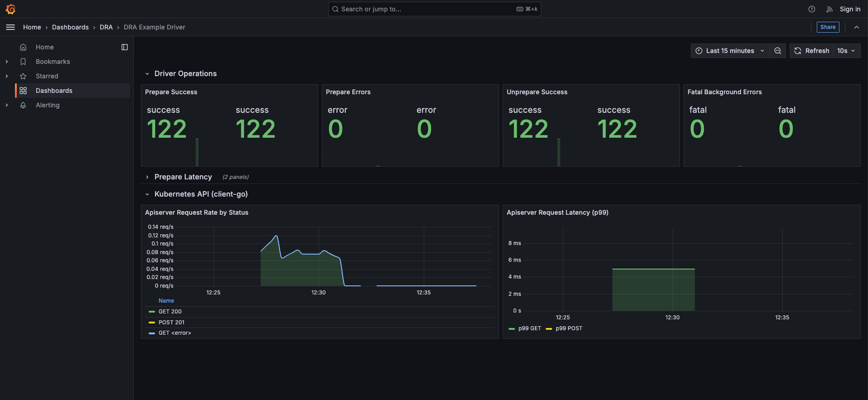
Task: Open the Prepare Success panel title
Action: [x=171, y=92]
